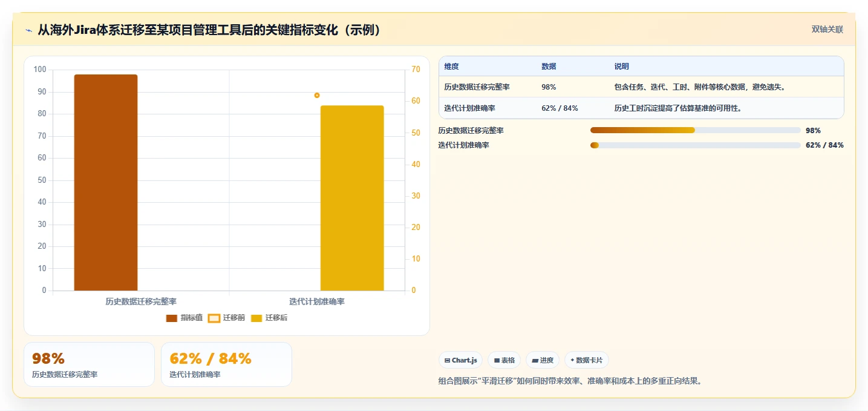Click the 迭代计划准确率 progress bar
Screen dimensions: 868x411
695,145
